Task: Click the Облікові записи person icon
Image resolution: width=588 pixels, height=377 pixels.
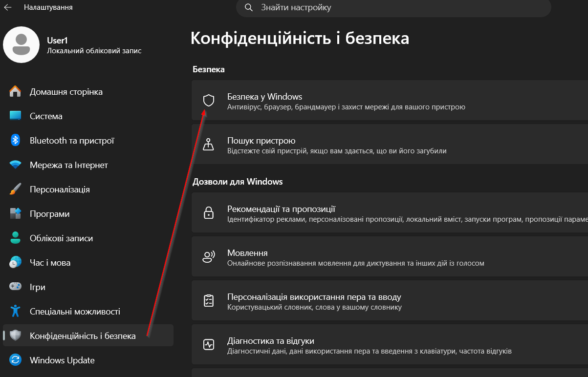Action: pos(16,238)
